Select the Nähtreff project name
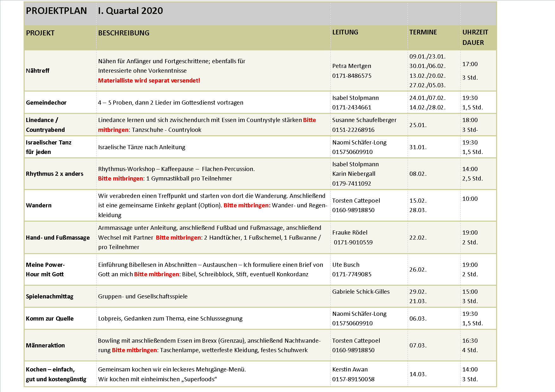Viewport: 555px width, 392px height. pyautogui.click(x=38, y=71)
